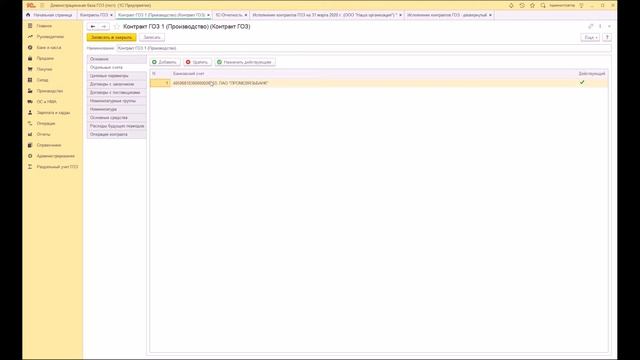The width and height of the screenshot is (640, 360).
Task: Close the Исполнение контрактов ГОЗ - развернутый tab
Action: 490,15
